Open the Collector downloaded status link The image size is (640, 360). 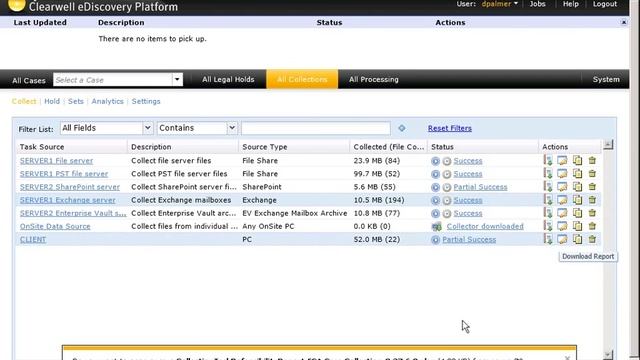click(485, 226)
